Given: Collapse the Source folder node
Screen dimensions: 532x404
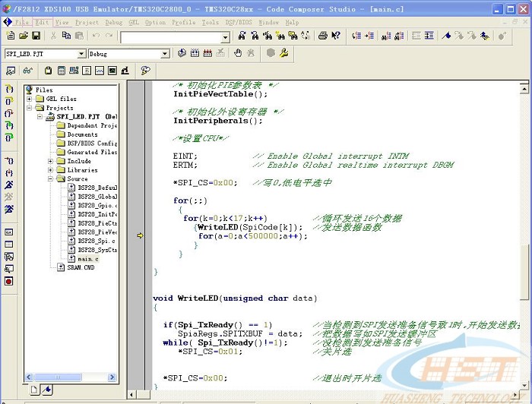Looking at the screenshot, I should (x=51, y=178).
